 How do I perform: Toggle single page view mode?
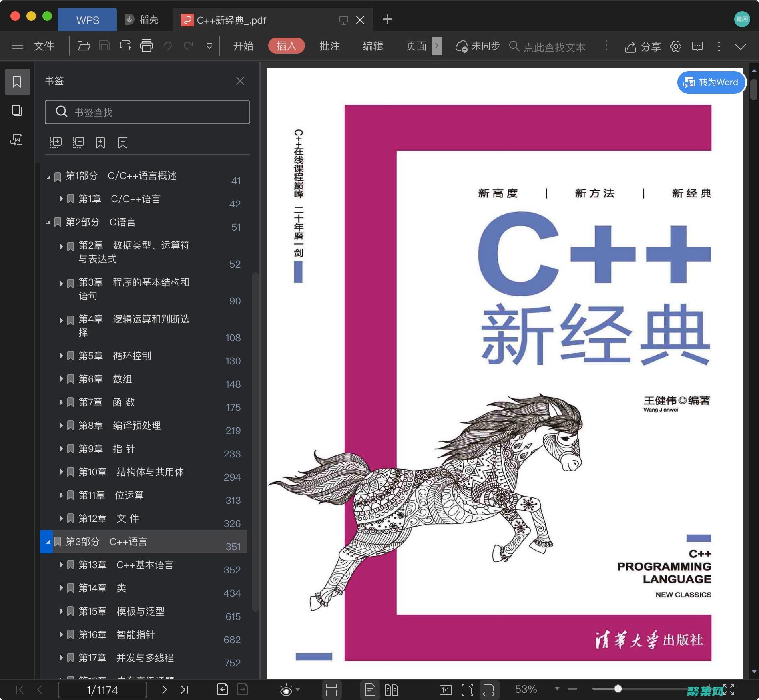[x=370, y=690]
